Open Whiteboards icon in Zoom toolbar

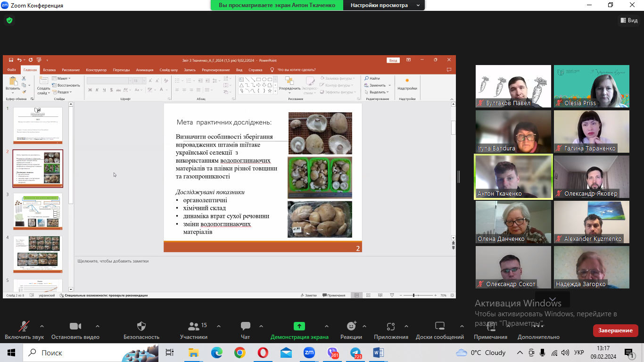439,327
